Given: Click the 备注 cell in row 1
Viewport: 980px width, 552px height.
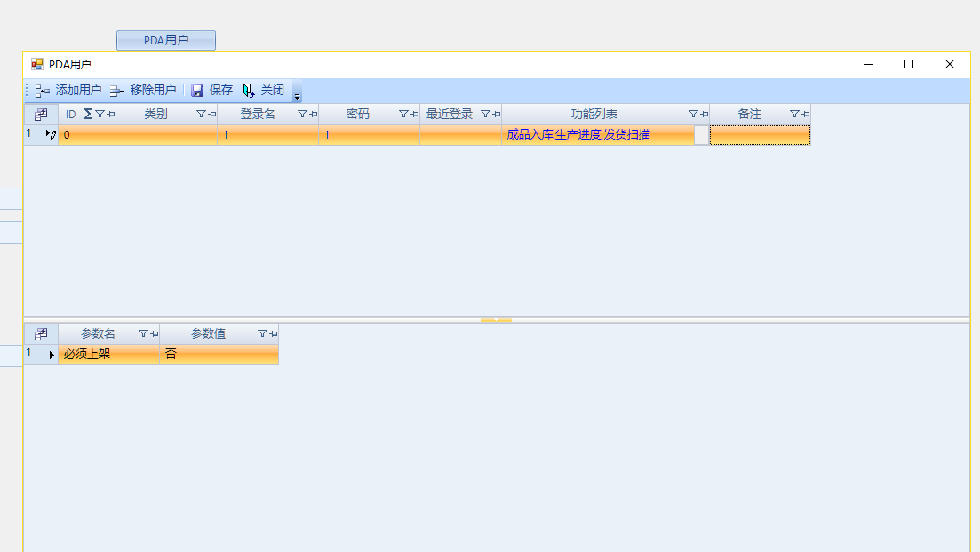Looking at the screenshot, I should pos(760,135).
